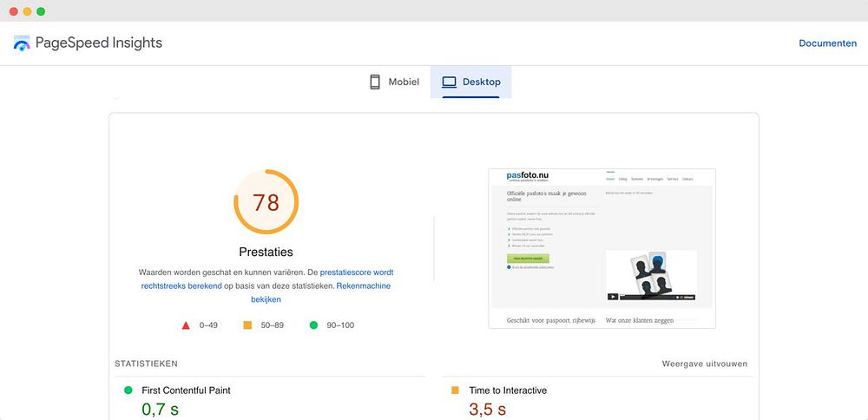Click the desktop laptop icon
The image size is (868, 420).
[x=449, y=82]
